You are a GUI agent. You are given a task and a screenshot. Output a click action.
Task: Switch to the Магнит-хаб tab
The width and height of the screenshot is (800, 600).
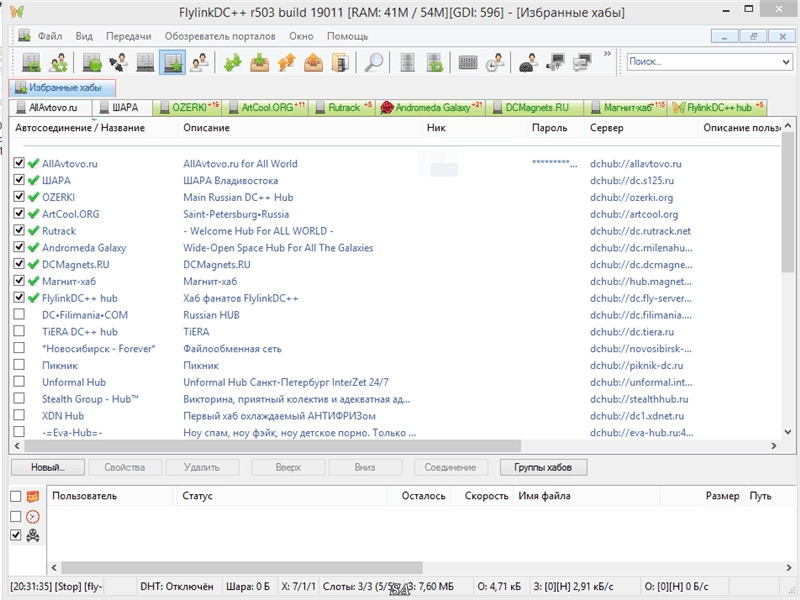pos(627,108)
